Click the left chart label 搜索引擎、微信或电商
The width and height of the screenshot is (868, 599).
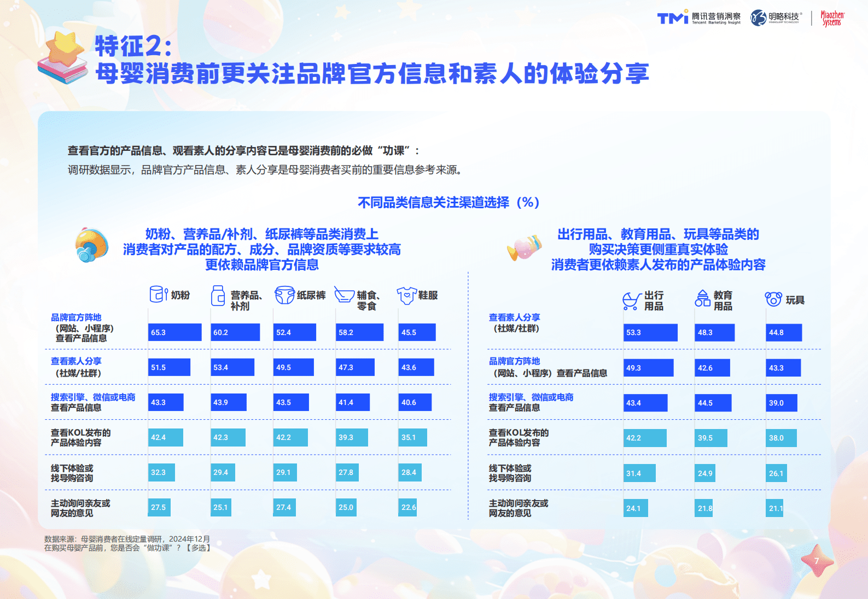93,397
